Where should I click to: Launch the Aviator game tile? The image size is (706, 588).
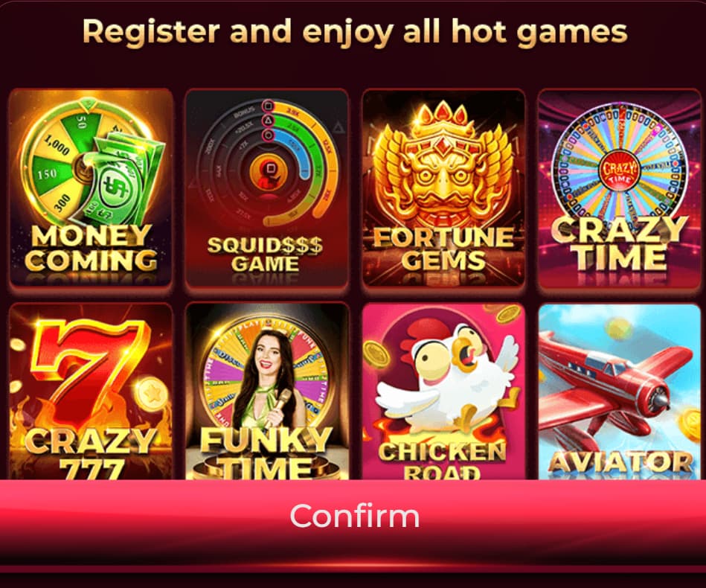point(620,391)
